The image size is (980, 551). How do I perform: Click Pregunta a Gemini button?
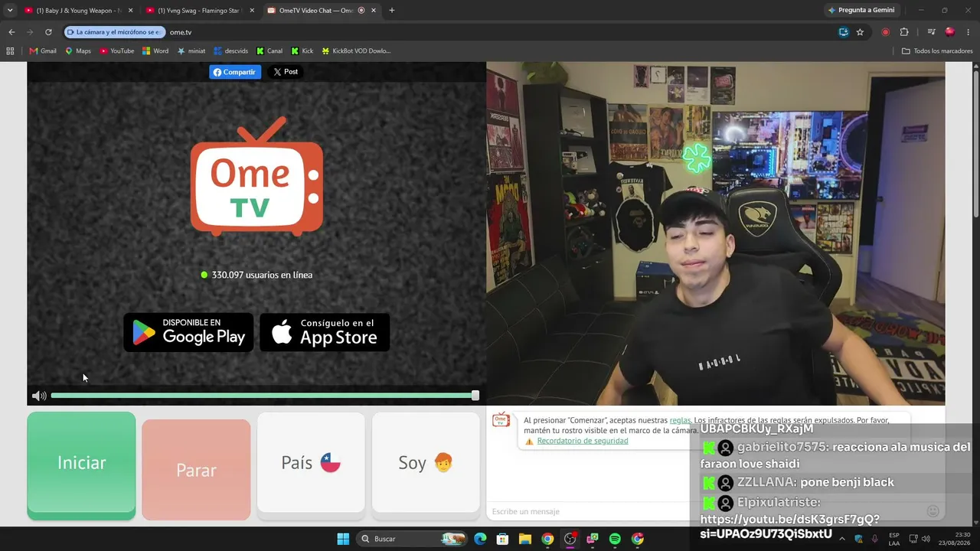tap(861, 11)
